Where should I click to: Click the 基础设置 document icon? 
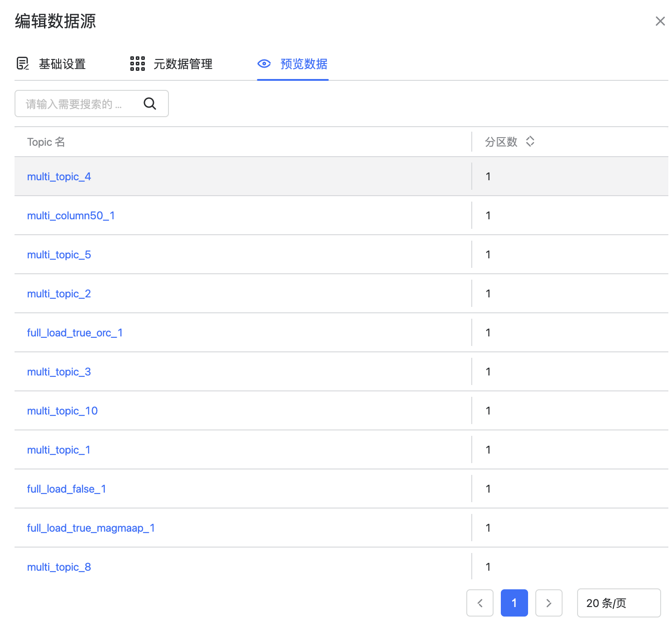pos(22,64)
